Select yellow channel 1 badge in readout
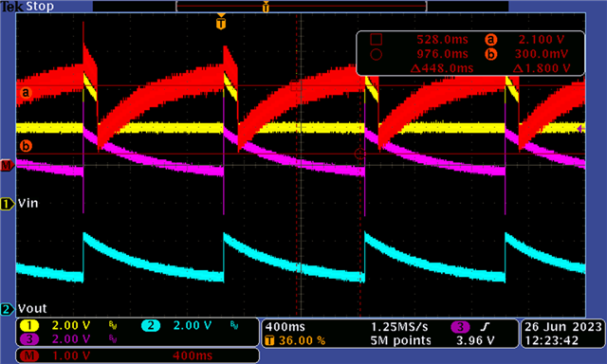Screen dimensions: 607x364 point(29,326)
